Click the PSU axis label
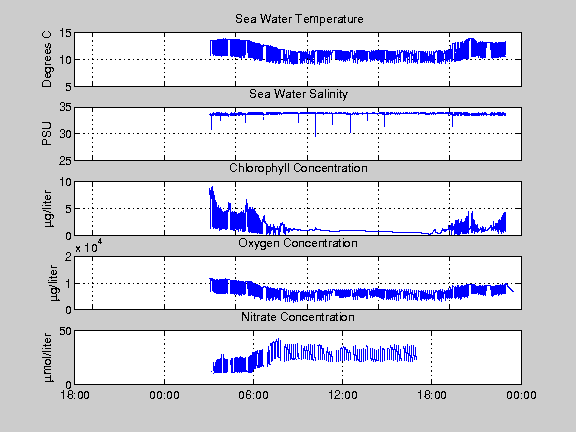The height and width of the screenshot is (432, 576). (x=47, y=134)
